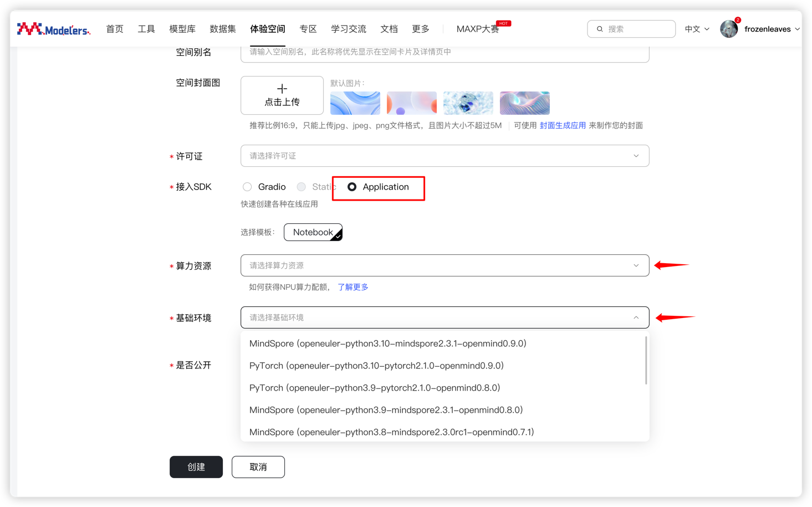This screenshot has width=812, height=507.
Task: Click the 许可证 dropdown chevron
Action: click(x=636, y=156)
